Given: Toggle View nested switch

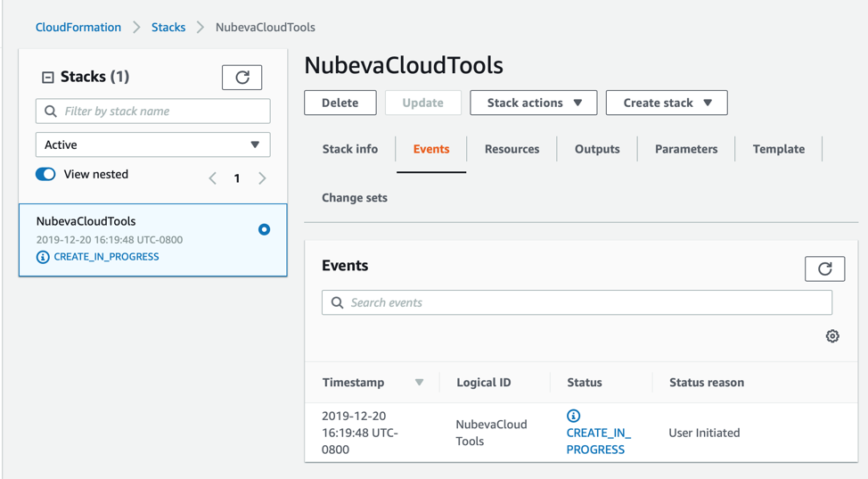Looking at the screenshot, I should 45,174.
